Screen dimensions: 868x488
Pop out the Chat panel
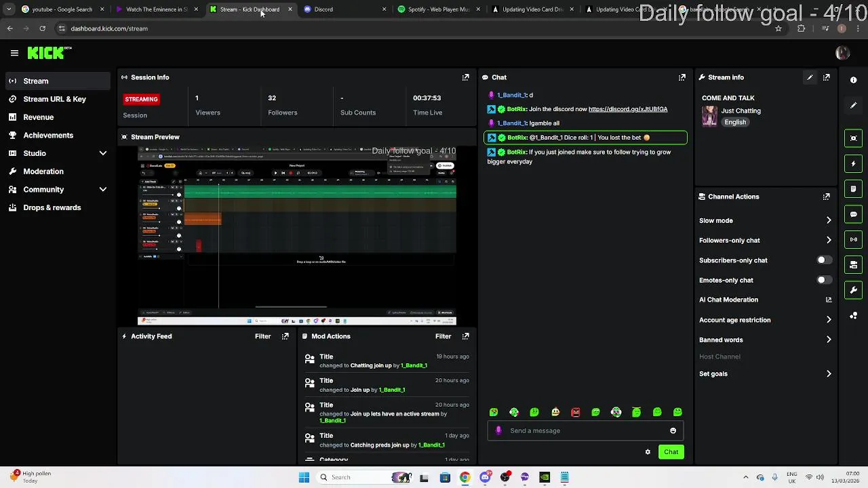coord(682,77)
